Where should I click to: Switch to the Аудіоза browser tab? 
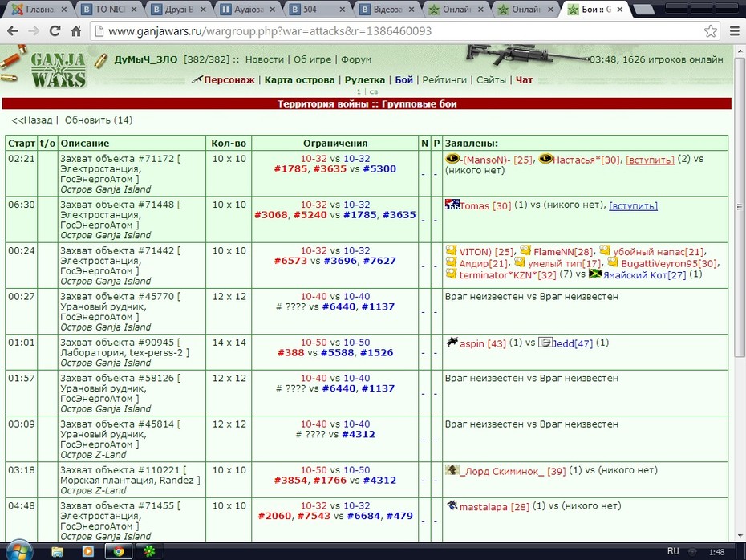248,9
